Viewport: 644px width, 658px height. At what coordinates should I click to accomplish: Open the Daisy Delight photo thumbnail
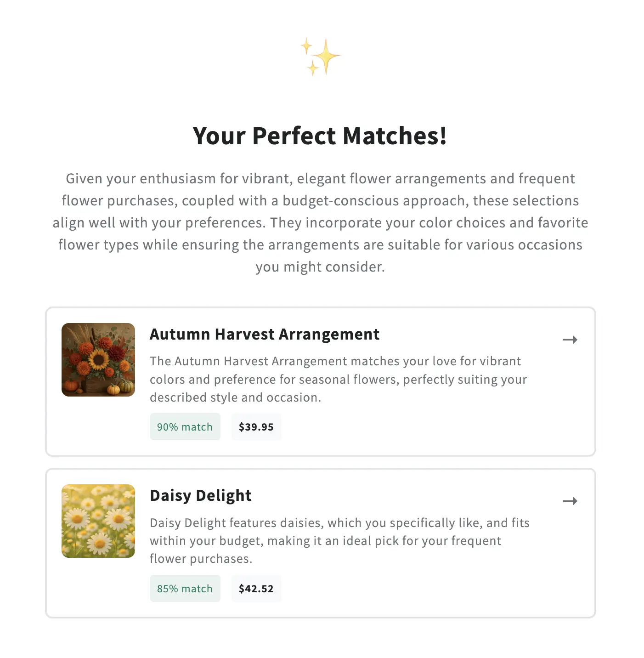point(98,521)
